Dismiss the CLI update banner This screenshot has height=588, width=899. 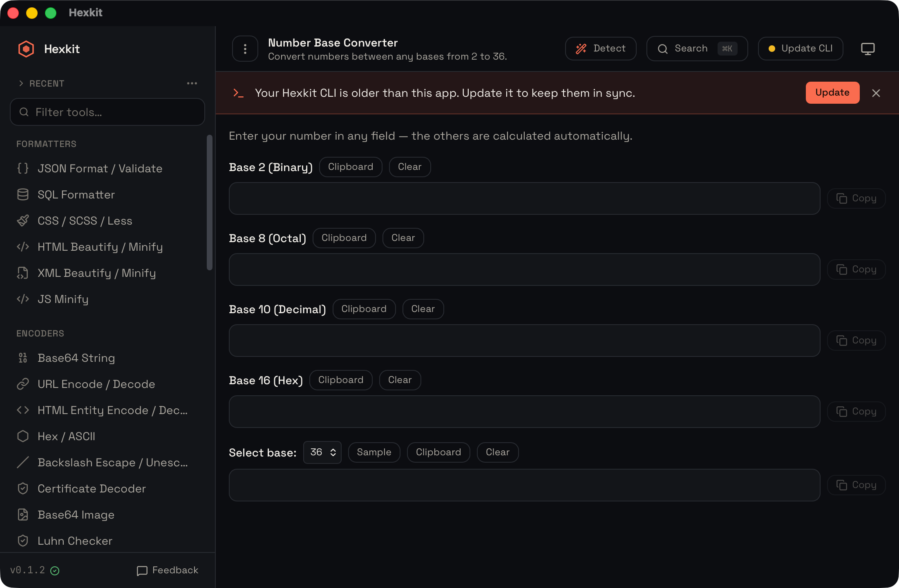coord(876,93)
